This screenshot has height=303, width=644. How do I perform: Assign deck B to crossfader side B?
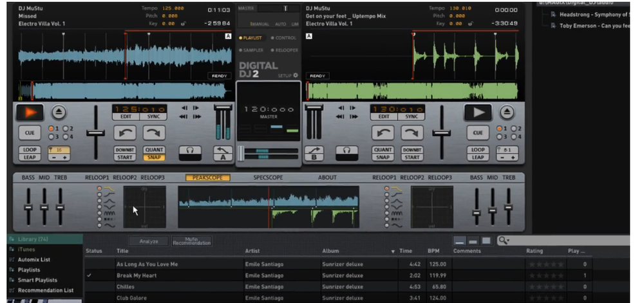[x=314, y=153]
